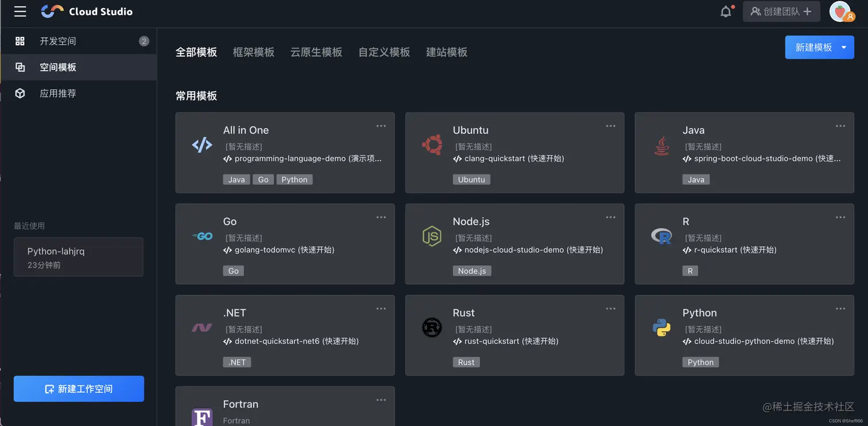
Task: Click the Java tag on All in One card
Action: click(237, 180)
